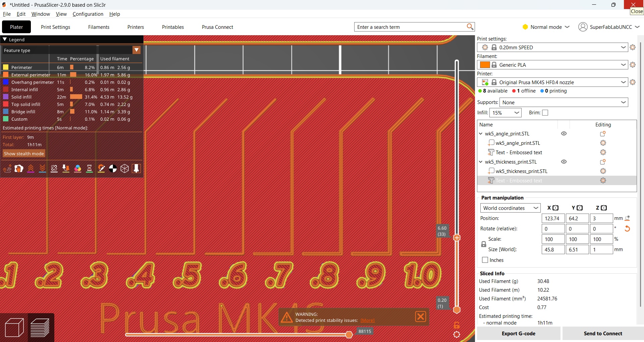This screenshot has height=342, width=644.
Task: Open the Printer preset dropdown
Action: pyautogui.click(x=623, y=82)
